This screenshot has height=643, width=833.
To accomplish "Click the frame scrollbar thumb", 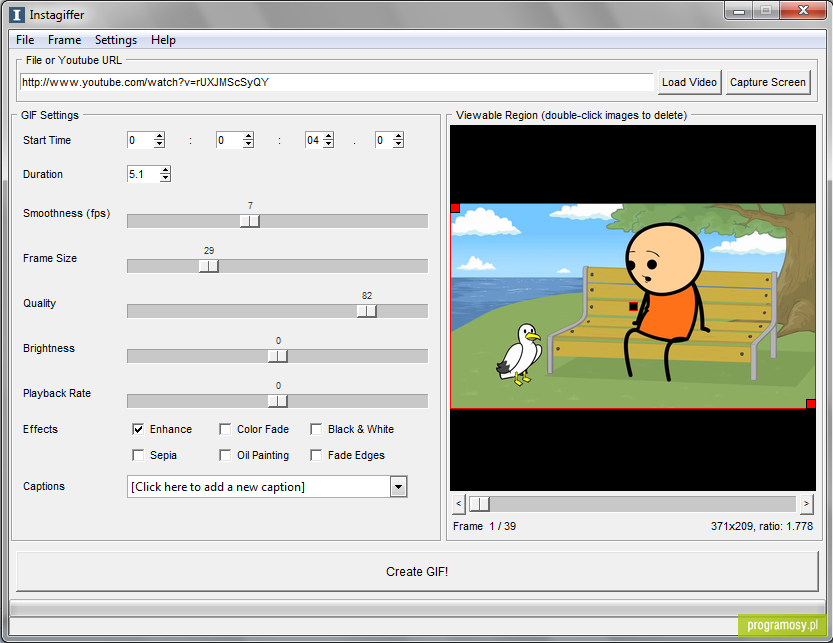I will 479,503.
